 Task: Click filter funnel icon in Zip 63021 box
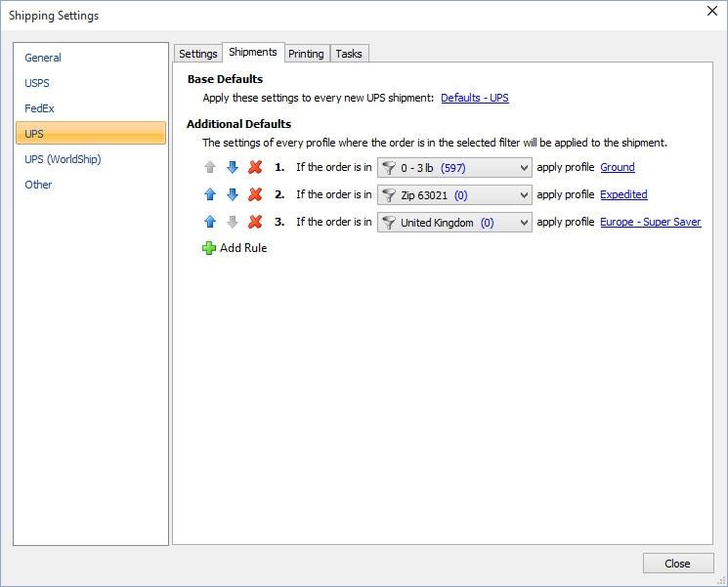pyautogui.click(x=388, y=195)
